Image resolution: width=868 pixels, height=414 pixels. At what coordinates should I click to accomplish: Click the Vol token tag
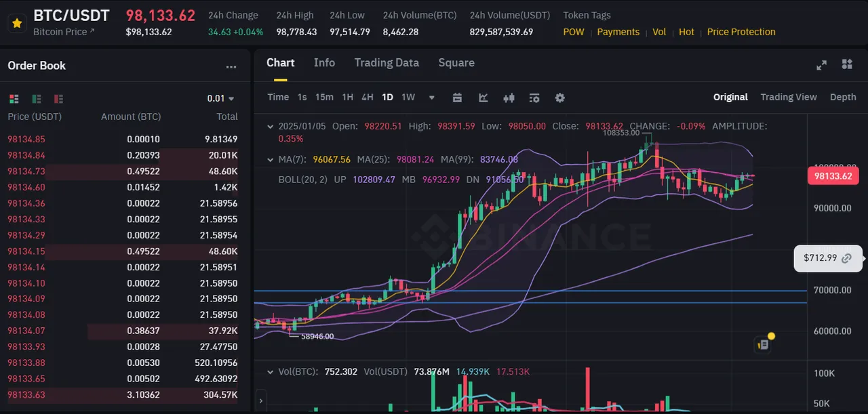(x=659, y=32)
